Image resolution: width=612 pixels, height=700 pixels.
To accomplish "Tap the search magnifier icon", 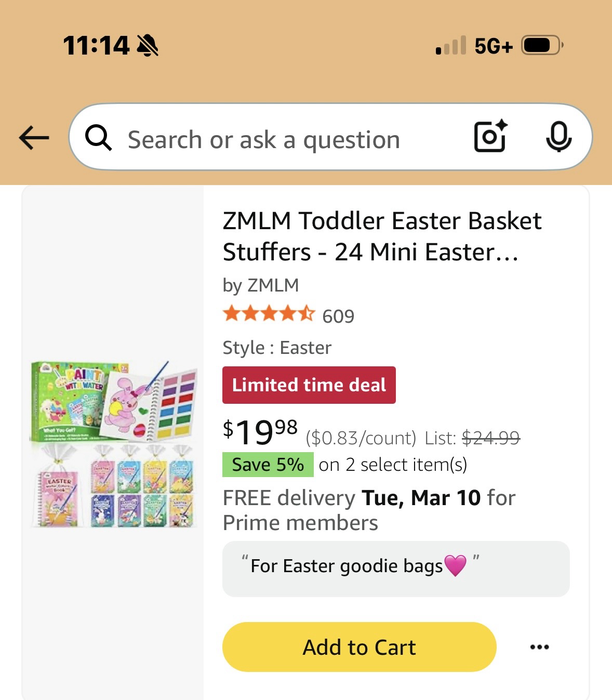I will 98,138.
